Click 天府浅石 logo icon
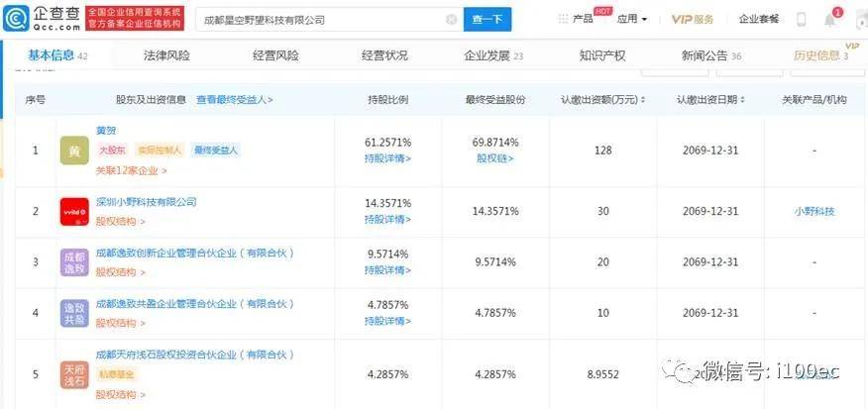 [74, 374]
